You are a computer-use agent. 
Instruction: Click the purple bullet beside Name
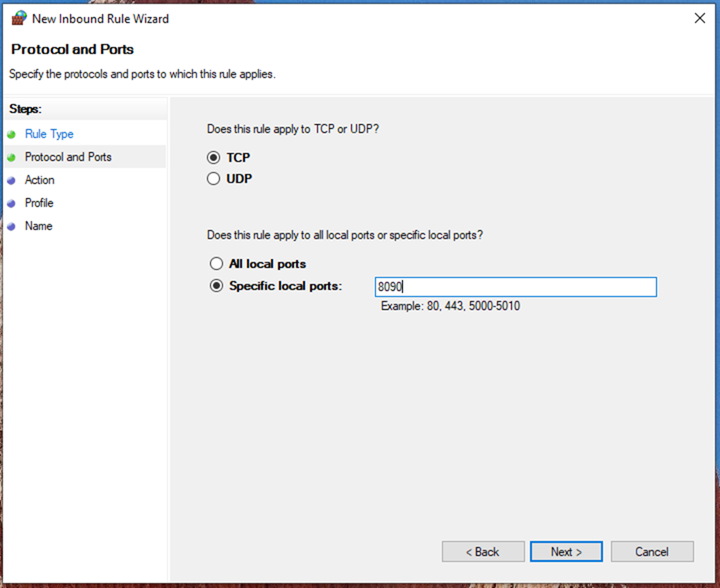pos(12,226)
